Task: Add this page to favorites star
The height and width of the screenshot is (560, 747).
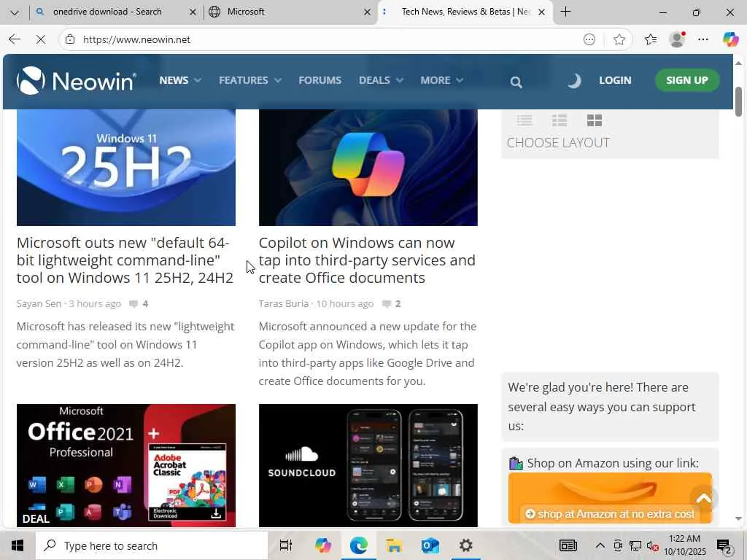Action: point(619,39)
